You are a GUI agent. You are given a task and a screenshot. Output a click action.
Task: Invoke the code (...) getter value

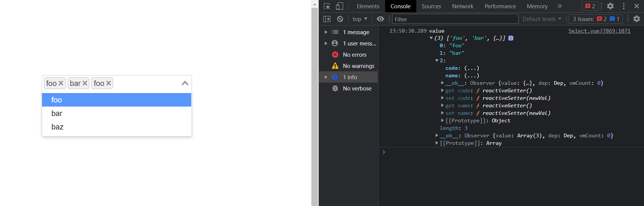coord(472,68)
